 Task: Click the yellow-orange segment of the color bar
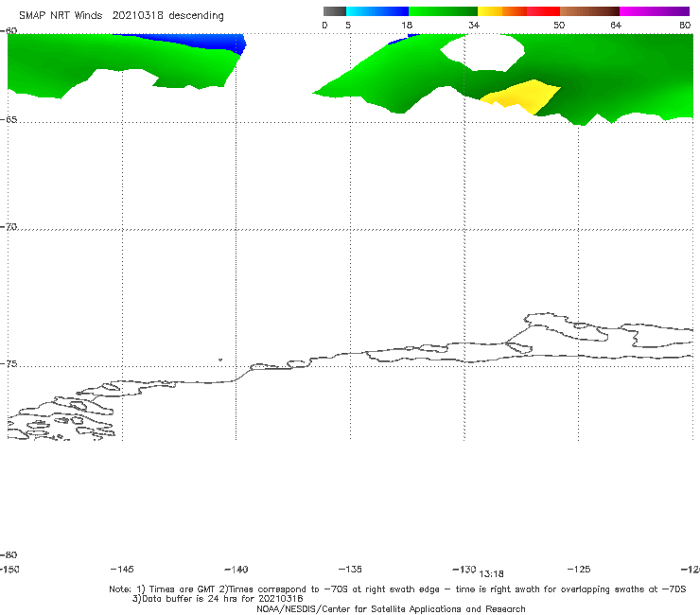point(501,11)
